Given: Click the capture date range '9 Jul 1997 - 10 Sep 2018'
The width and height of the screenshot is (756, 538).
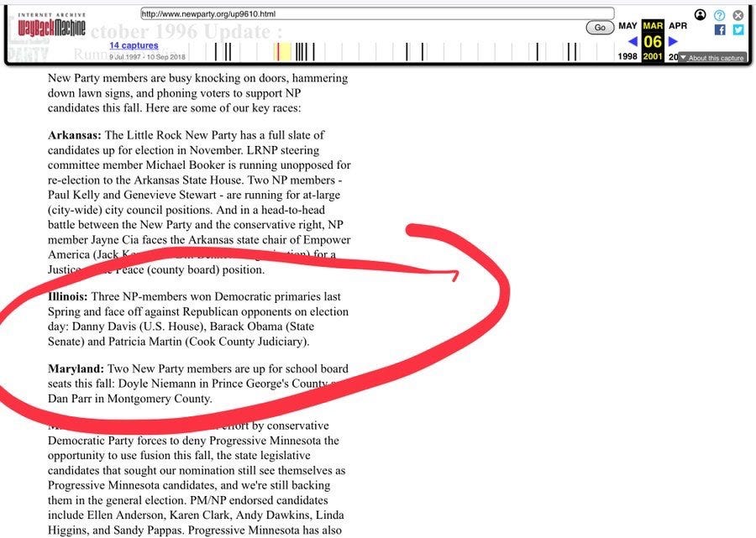Looking at the screenshot, I should click(x=148, y=57).
